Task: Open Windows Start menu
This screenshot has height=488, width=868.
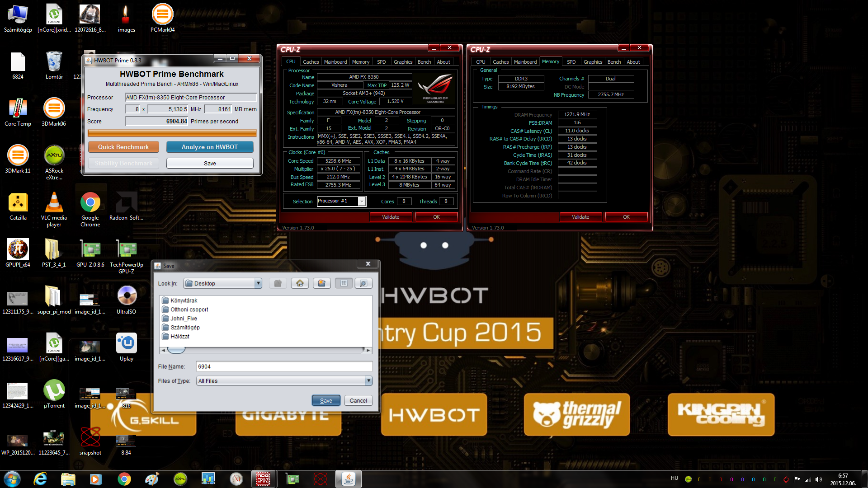Action: tap(12, 479)
